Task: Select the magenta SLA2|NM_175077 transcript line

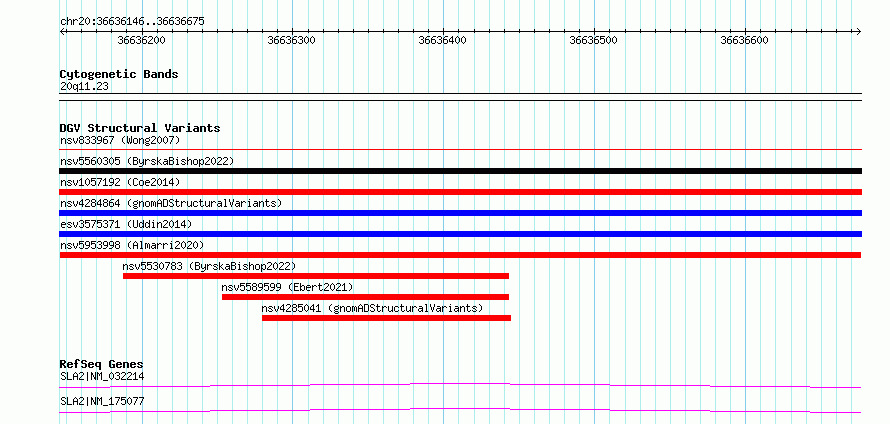Action: (x=460, y=410)
